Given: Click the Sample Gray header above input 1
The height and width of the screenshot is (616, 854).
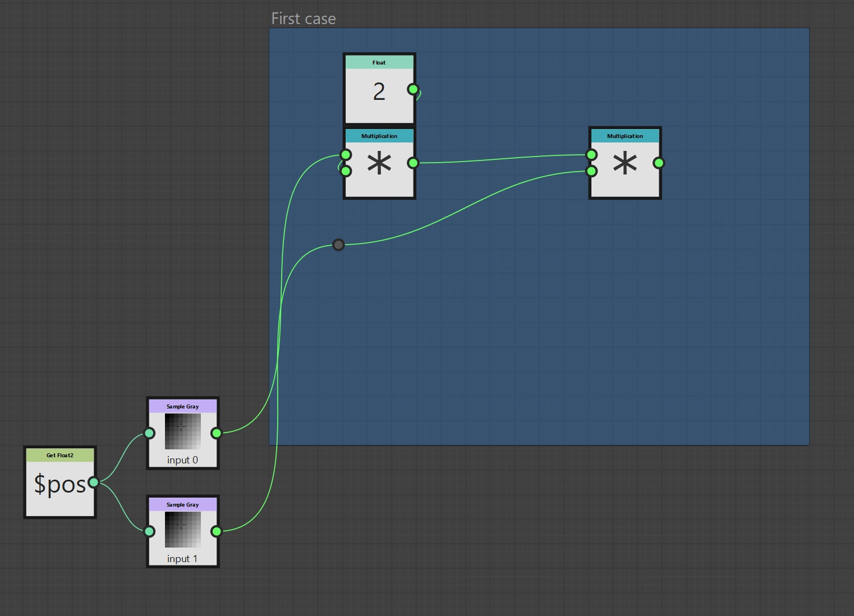Looking at the screenshot, I should 183,505.
